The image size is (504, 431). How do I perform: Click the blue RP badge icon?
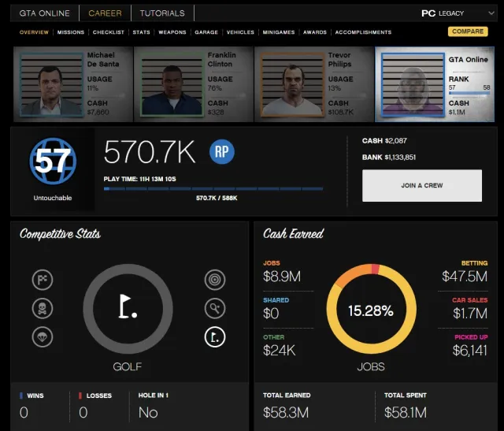tap(222, 151)
